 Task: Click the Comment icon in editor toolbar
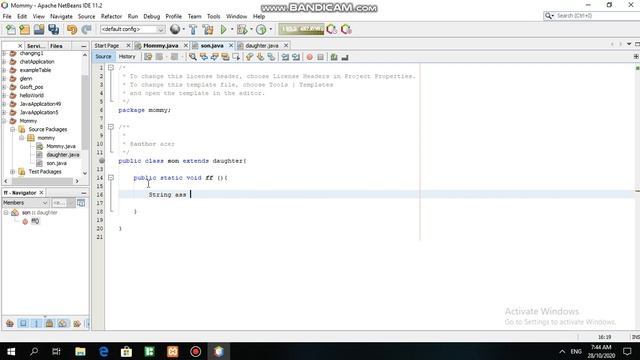[x=334, y=57]
